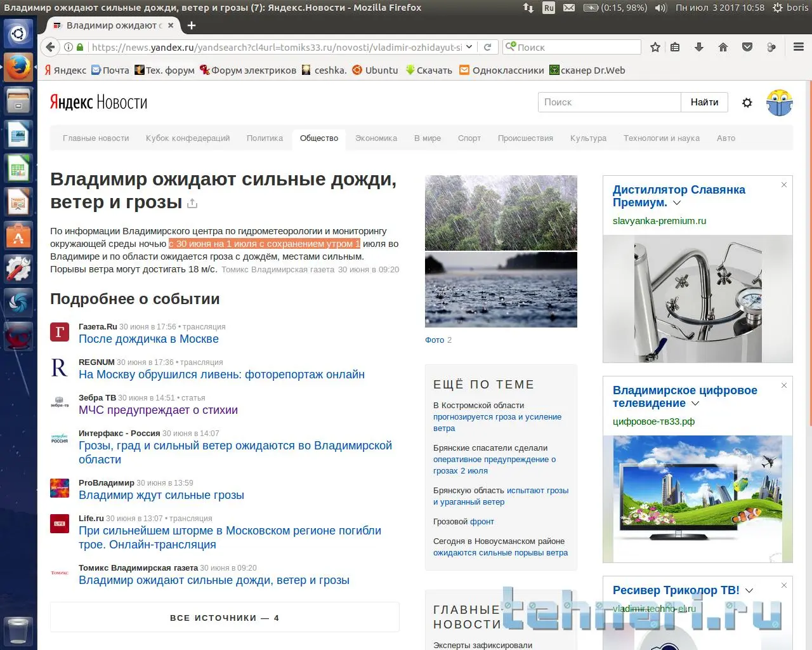812x650 pixels.
Task: Open the Почта bookmark
Action: pos(110,70)
